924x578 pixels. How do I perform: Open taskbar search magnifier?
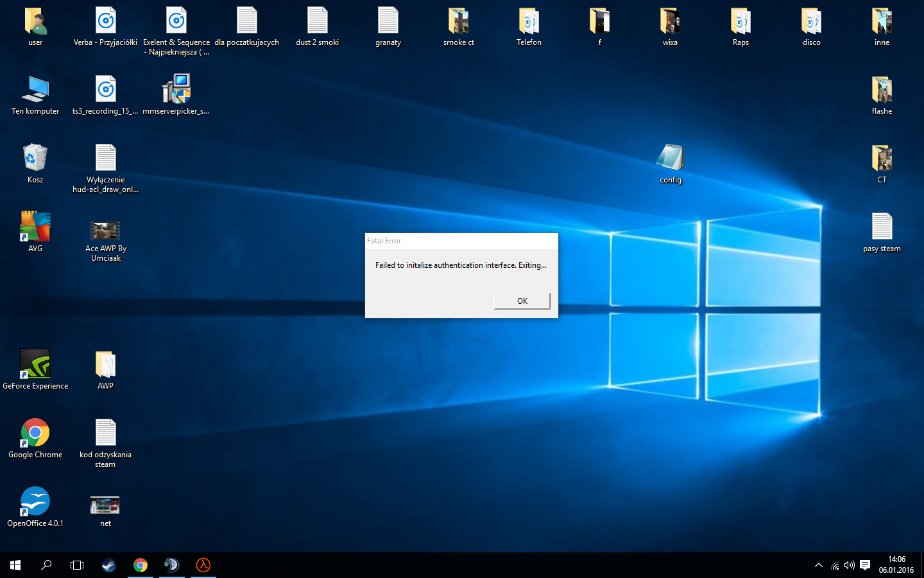click(x=46, y=565)
